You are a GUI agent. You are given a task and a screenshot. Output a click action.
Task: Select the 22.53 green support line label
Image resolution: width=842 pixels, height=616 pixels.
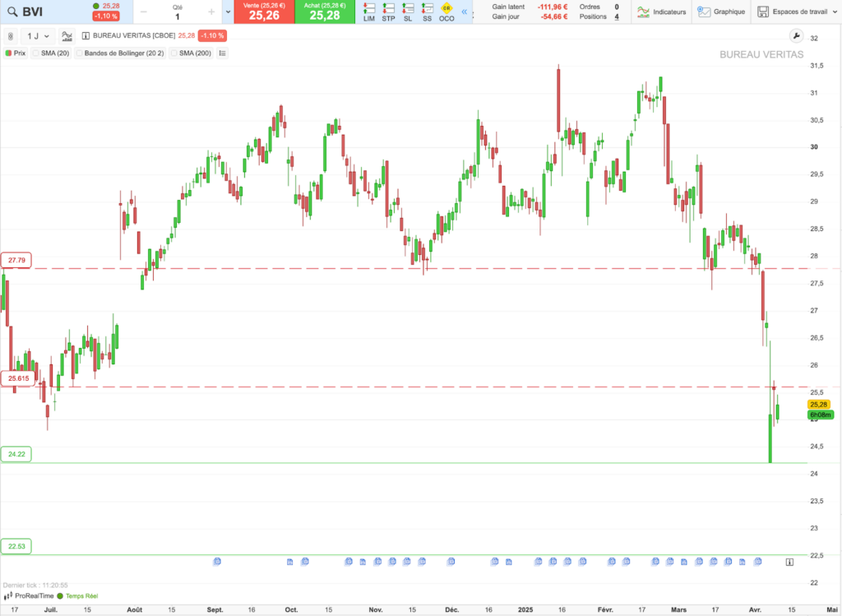tap(16, 546)
